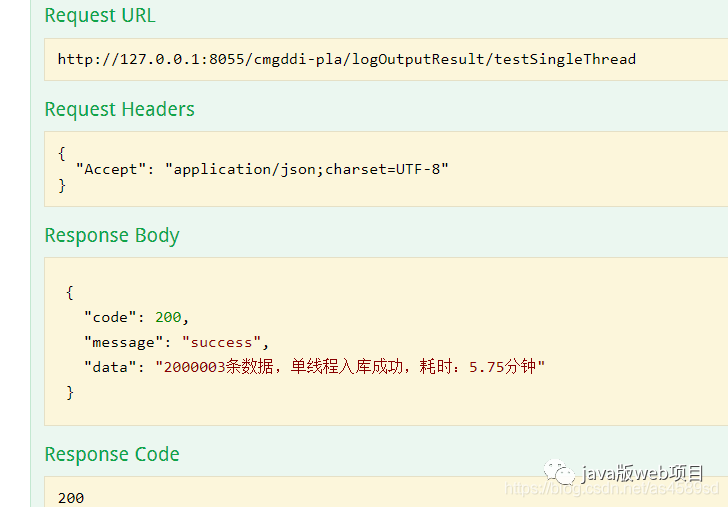Click the Response Code heading

coord(112,454)
